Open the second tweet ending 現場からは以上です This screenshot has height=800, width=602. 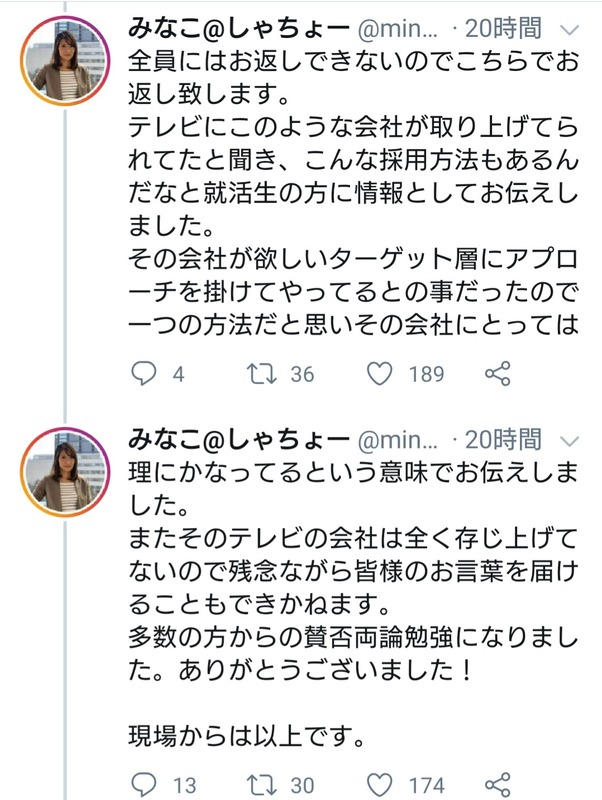353,604
